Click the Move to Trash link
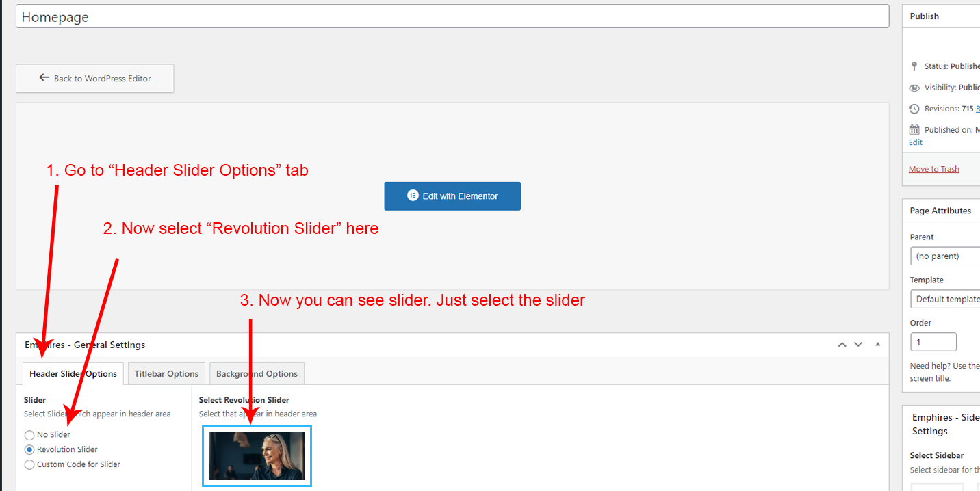This screenshot has width=980, height=491. click(933, 169)
